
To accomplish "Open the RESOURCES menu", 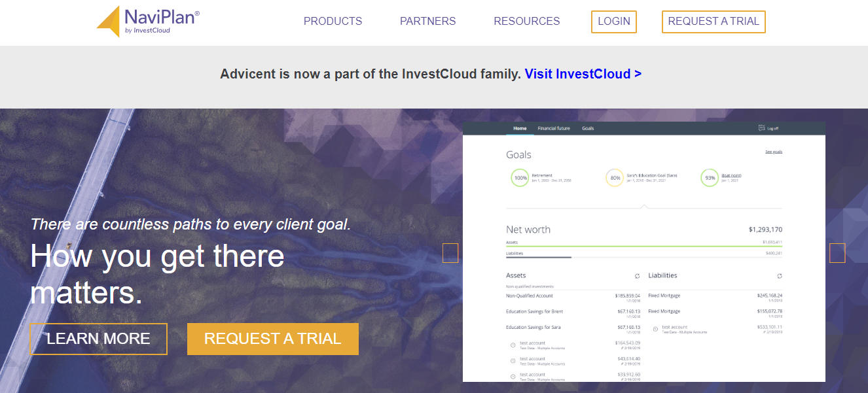I will 527,21.
